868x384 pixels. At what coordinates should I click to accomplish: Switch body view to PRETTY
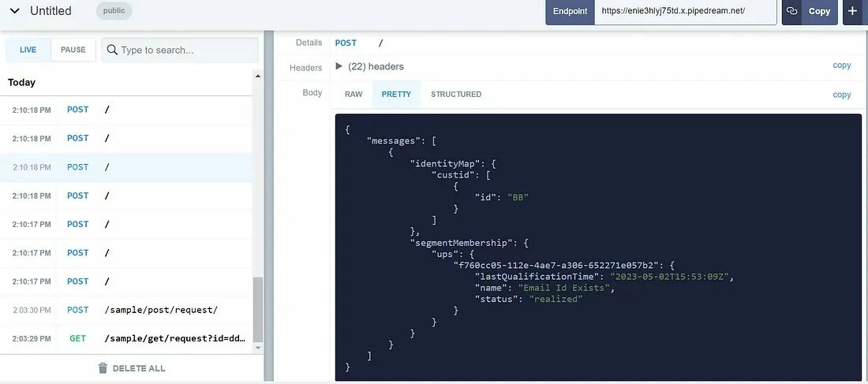(396, 94)
